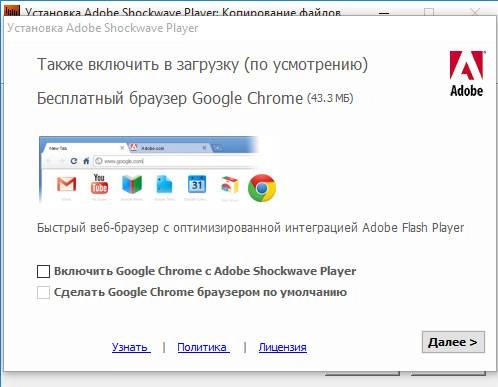Click the Gmail icon in browser preview

[66, 184]
